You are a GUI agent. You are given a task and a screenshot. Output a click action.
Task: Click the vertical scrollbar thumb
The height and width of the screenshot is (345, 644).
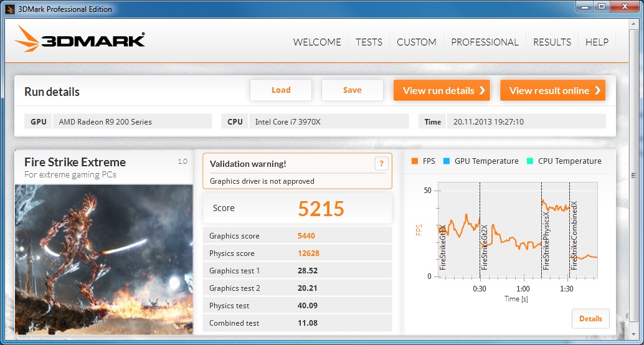coord(633,176)
